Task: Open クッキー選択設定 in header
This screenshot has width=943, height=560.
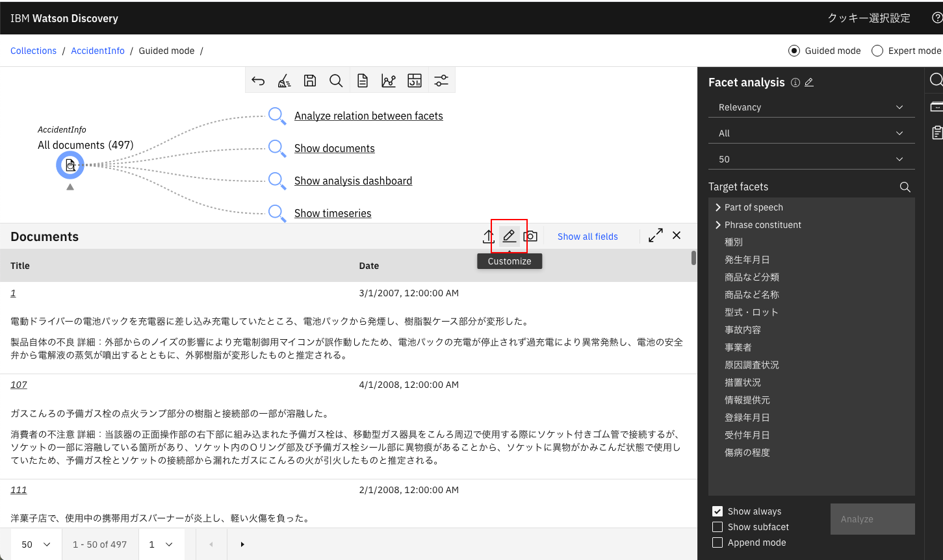Action: [869, 18]
